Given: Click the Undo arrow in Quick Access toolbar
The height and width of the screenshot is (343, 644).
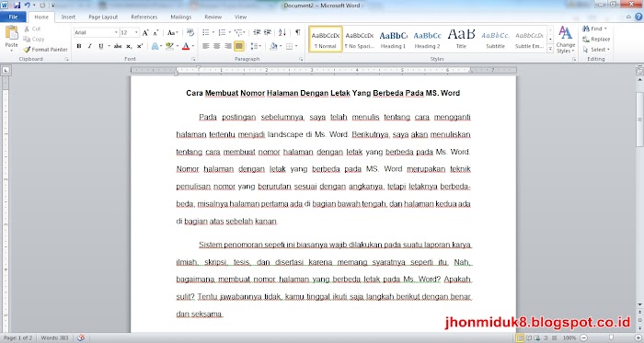Looking at the screenshot, I should 27,6.
